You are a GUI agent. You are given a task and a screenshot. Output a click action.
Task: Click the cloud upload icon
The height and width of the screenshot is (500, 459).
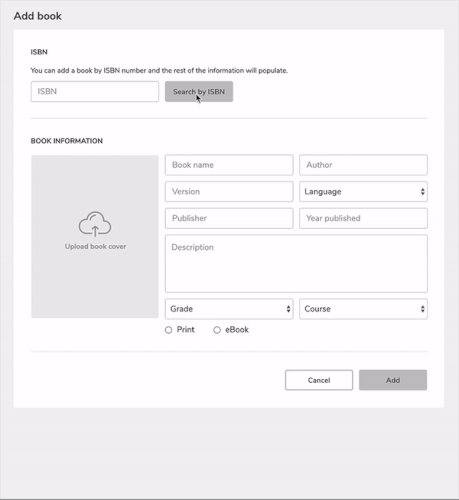click(x=95, y=224)
